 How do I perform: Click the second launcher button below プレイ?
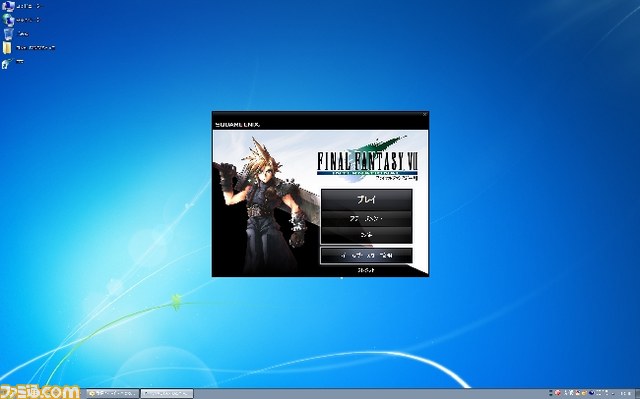tap(367, 219)
